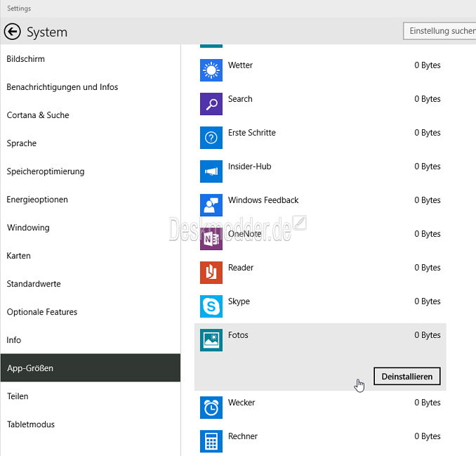This screenshot has height=456, width=476.
Task: Select the Reader app name
Action: click(x=240, y=267)
